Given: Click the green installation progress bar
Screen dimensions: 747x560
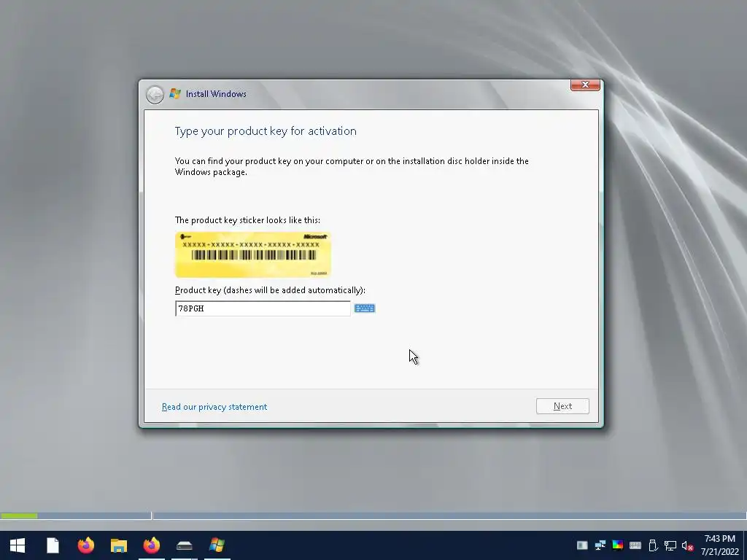Looking at the screenshot, I should coord(18,516).
